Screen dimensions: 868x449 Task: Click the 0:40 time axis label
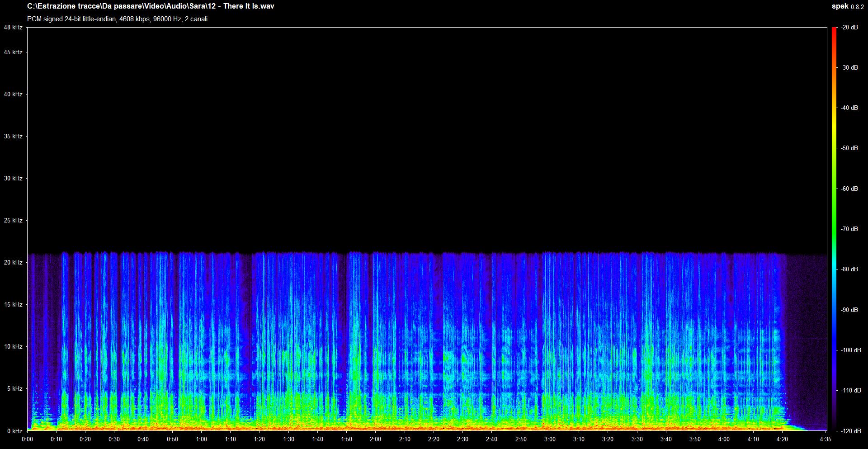coord(143,440)
